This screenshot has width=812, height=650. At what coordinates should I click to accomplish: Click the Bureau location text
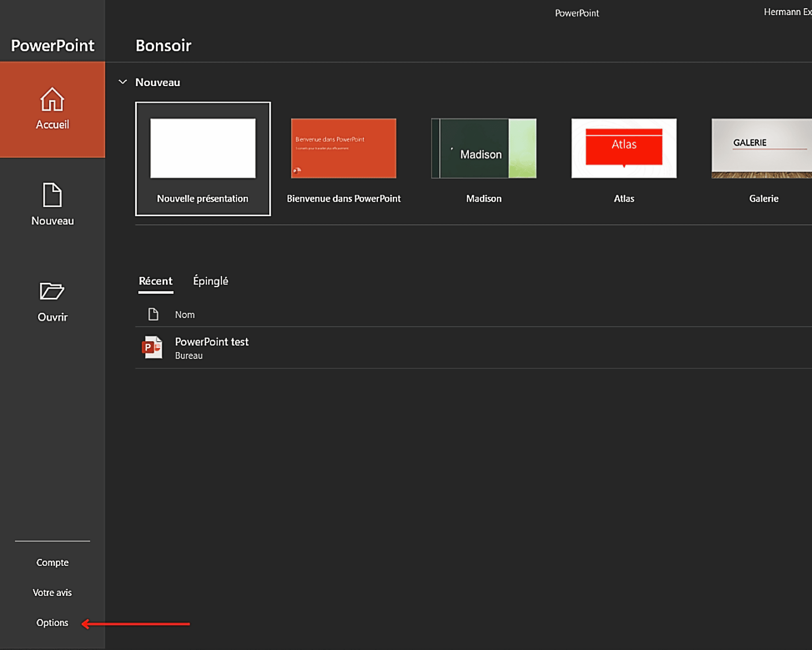189,356
